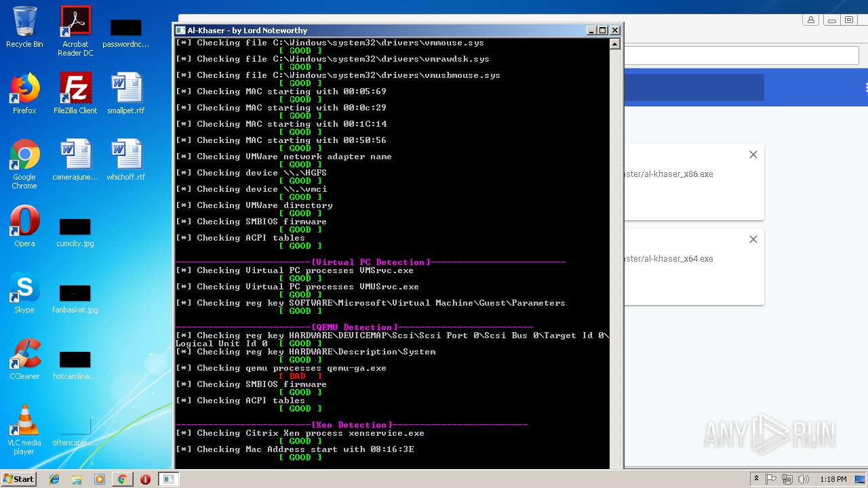The height and width of the screenshot is (488, 868).
Task: Open Google Chrome desktop shortcut
Action: point(24,164)
